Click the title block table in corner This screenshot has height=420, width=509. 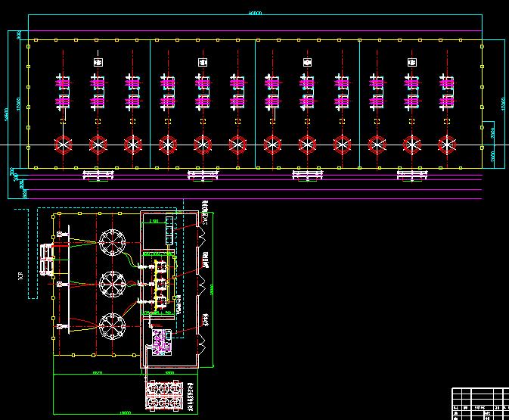(480, 403)
